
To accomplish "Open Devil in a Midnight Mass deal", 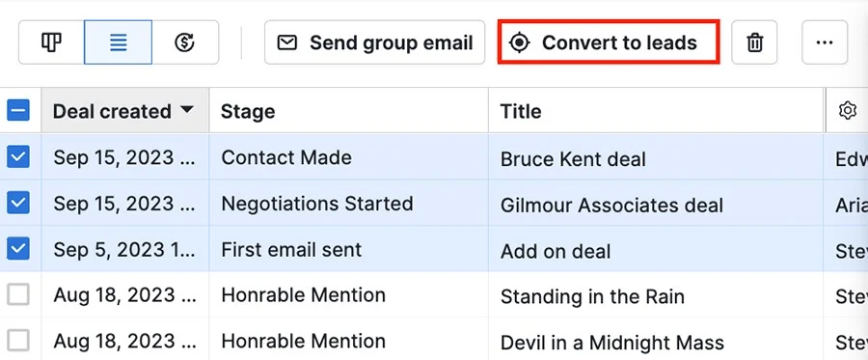I will pos(612,343).
